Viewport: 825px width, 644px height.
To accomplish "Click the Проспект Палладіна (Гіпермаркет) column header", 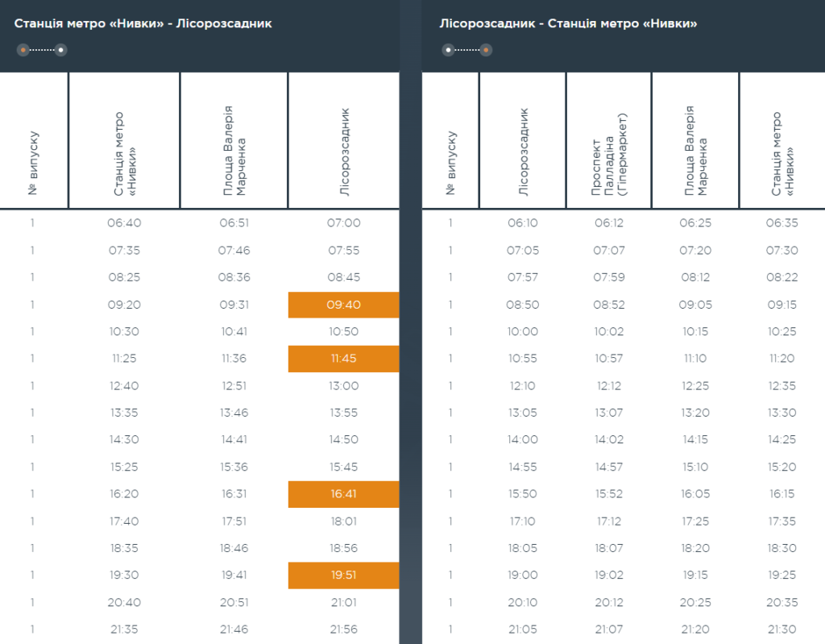I will pyautogui.click(x=609, y=153).
